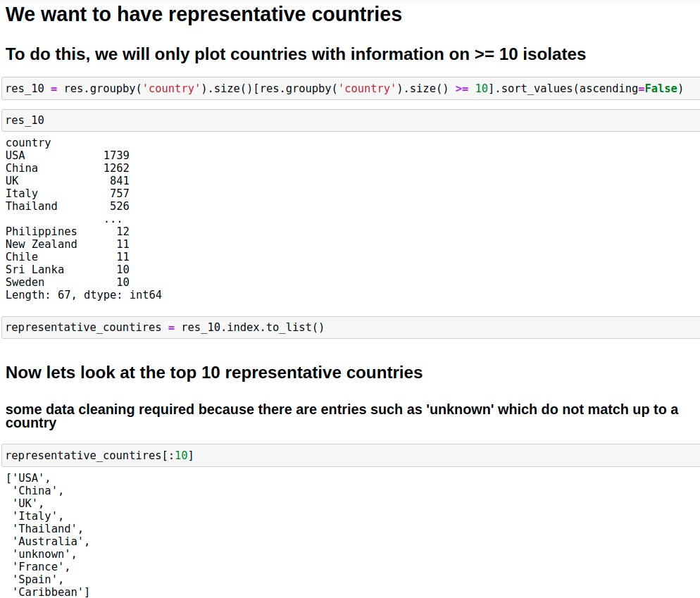Click the 'some data cleaning required' subheading
The image size is (700, 598).
pyautogui.click(x=342, y=416)
